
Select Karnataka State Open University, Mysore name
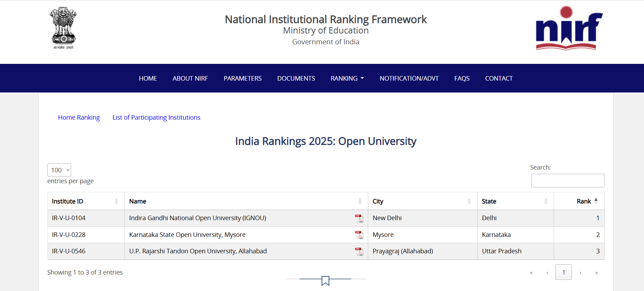tap(187, 235)
